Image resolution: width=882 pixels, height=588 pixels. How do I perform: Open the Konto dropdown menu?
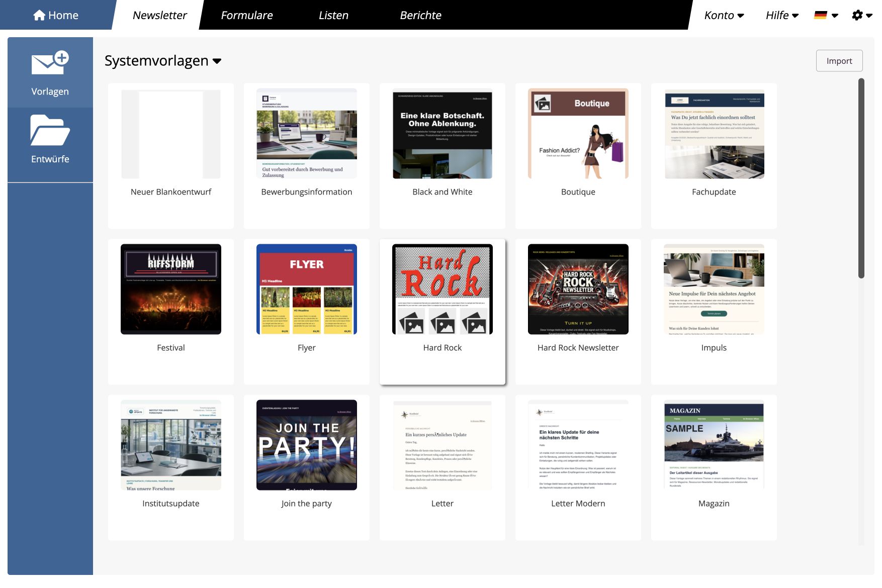tap(724, 15)
